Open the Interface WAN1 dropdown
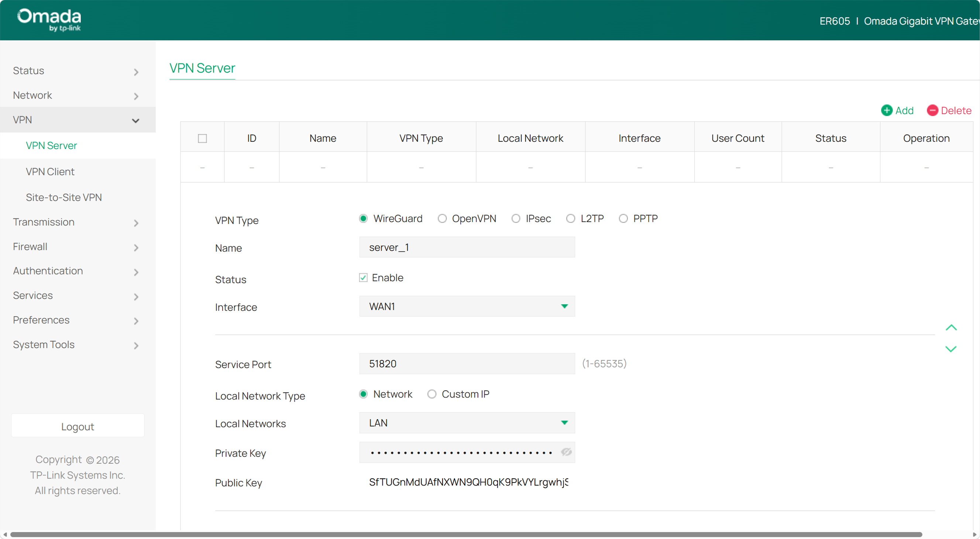980x539 pixels. click(467, 306)
